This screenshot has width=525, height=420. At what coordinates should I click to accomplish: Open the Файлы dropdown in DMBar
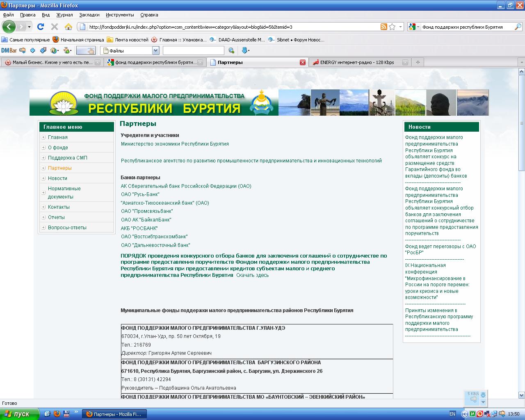[155, 50]
